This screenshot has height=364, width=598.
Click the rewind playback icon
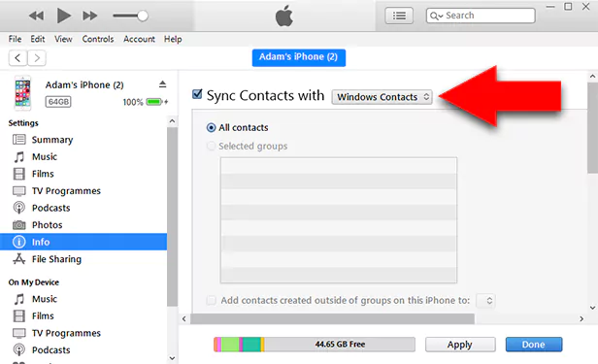point(36,16)
